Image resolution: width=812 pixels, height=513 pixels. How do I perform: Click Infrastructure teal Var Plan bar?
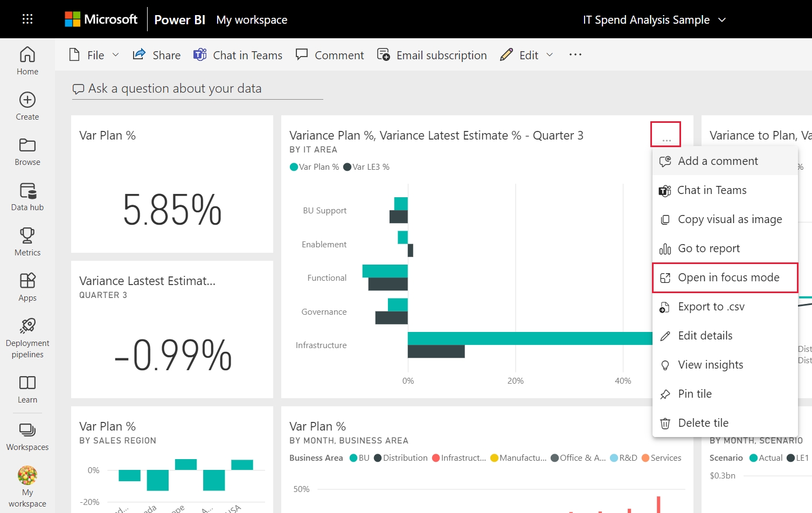pos(530,338)
